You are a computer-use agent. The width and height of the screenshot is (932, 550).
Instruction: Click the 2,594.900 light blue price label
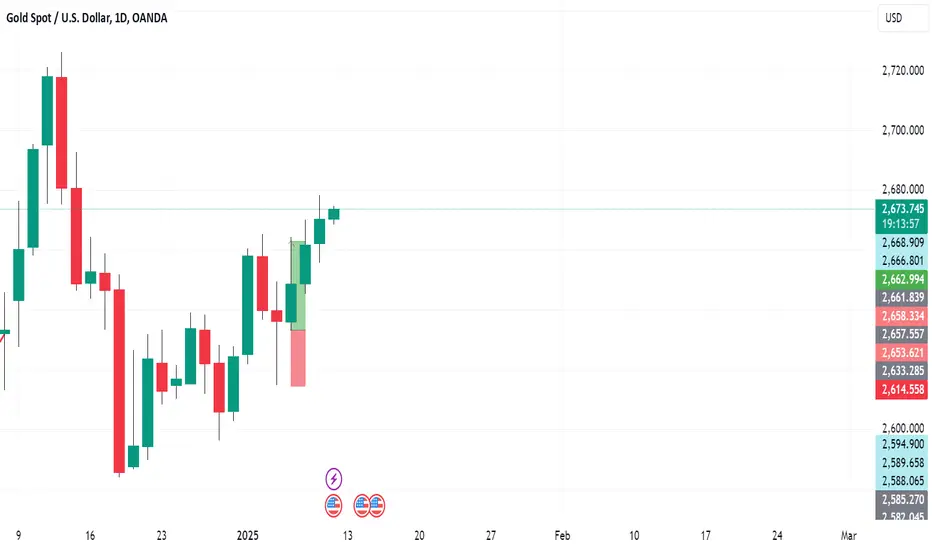click(902, 444)
